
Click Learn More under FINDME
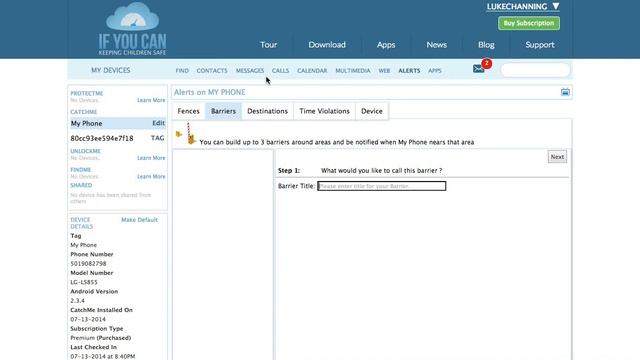[x=151, y=176]
